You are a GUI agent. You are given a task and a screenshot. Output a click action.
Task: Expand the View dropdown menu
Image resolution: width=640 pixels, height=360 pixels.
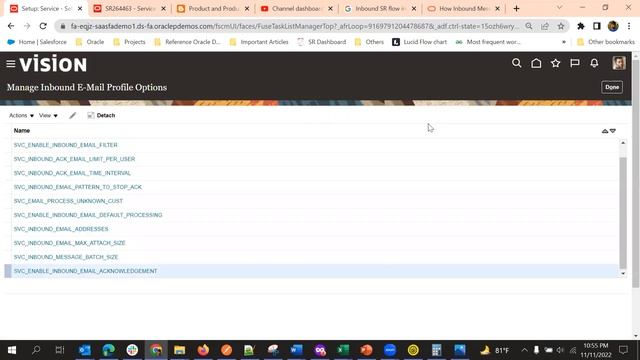pyautogui.click(x=48, y=116)
